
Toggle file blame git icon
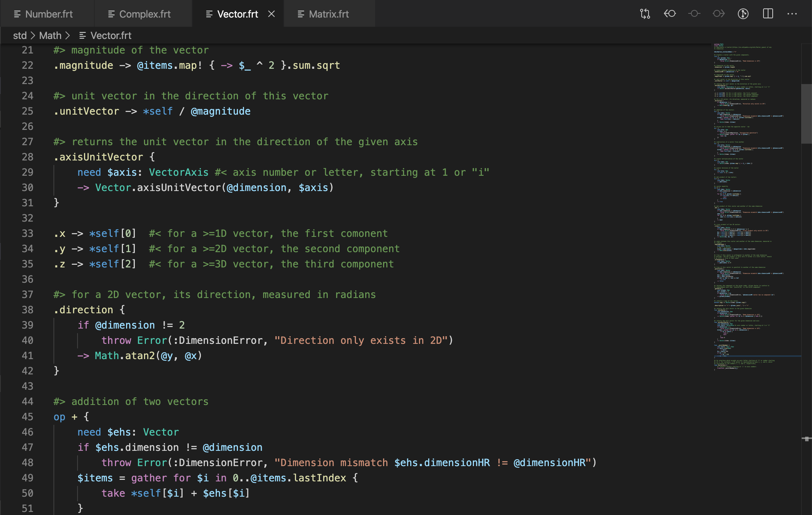click(x=743, y=14)
